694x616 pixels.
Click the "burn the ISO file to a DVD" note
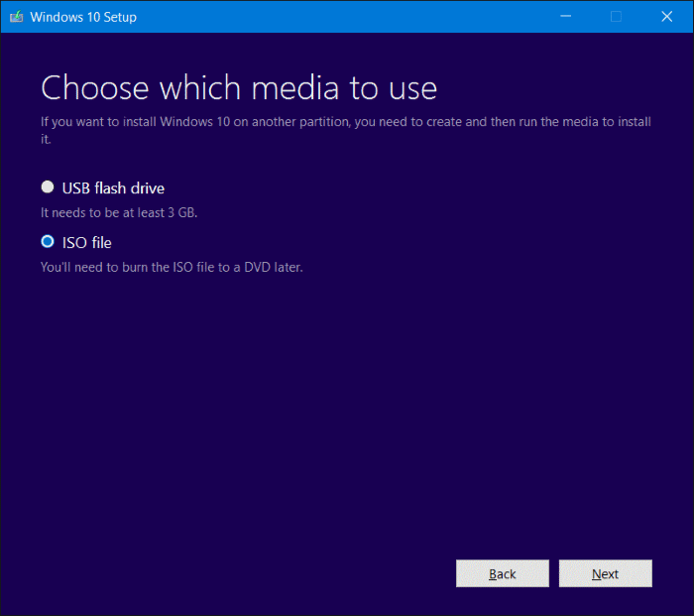pos(171,267)
